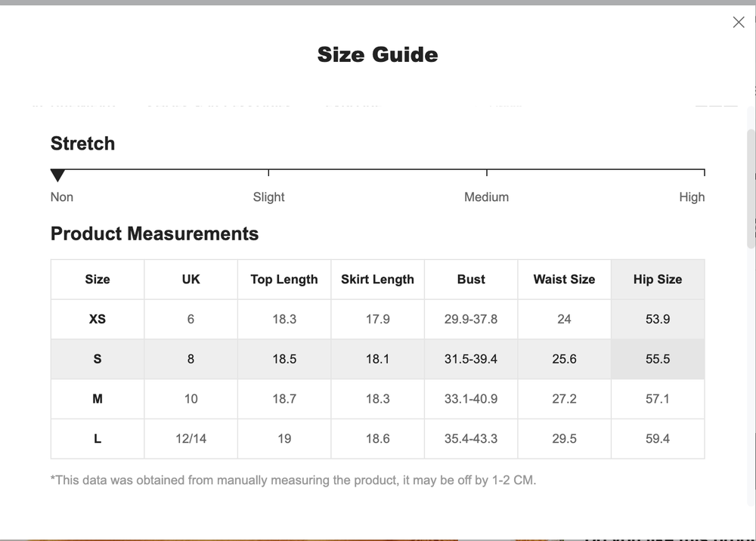Click Hip Size value 53.9
This screenshot has height=541, width=756.
coord(658,319)
